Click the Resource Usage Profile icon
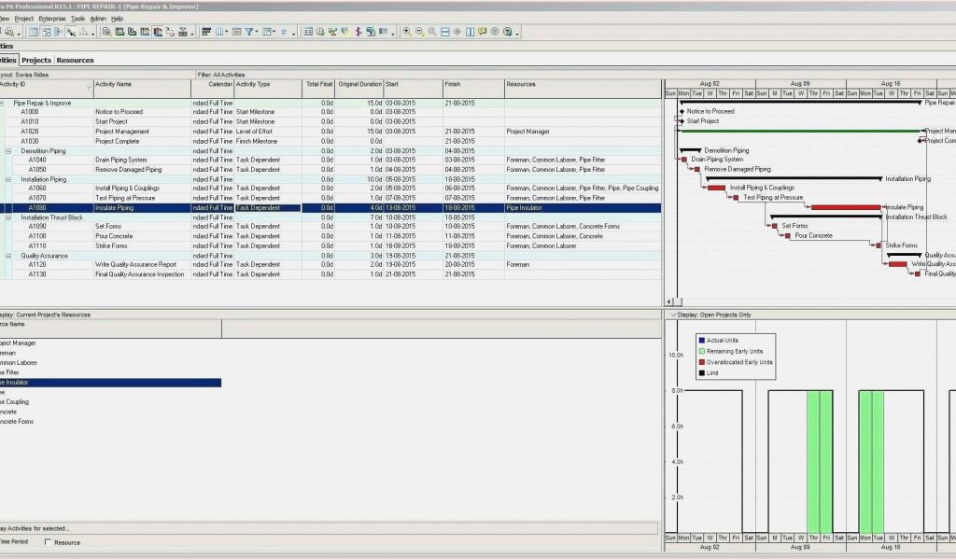 pos(145,32)
